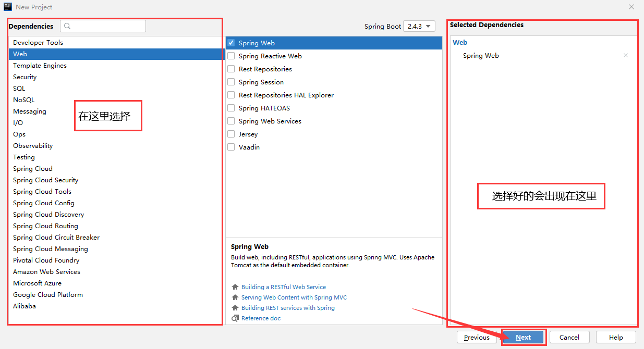Select Spring Cloud Routing category
The height and width of the screenshot is (349, 644).
click(x=116, y=226)
